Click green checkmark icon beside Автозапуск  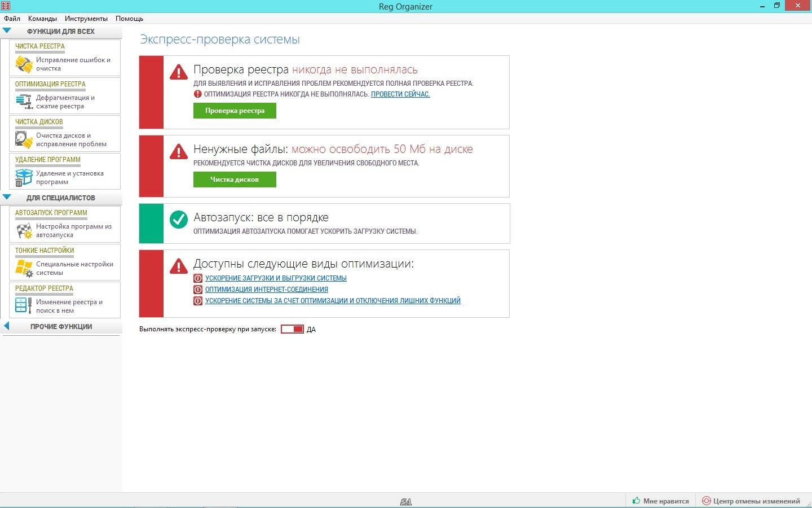[179, 219]
